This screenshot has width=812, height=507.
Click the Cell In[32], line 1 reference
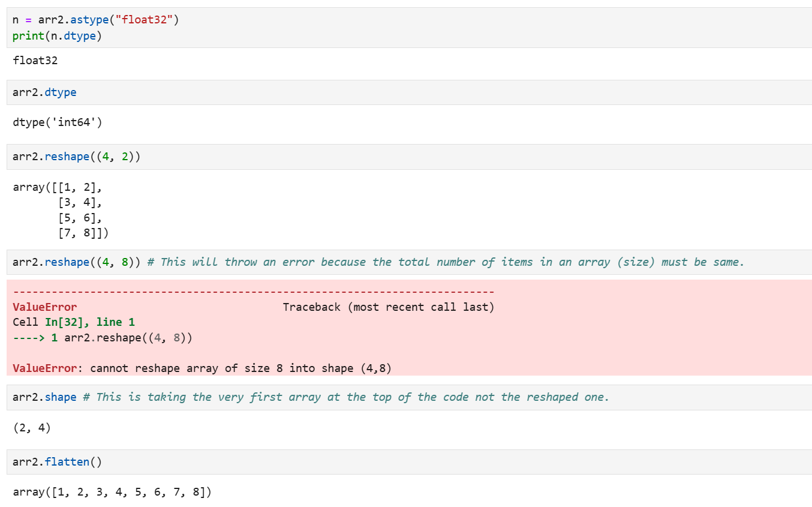73,322
